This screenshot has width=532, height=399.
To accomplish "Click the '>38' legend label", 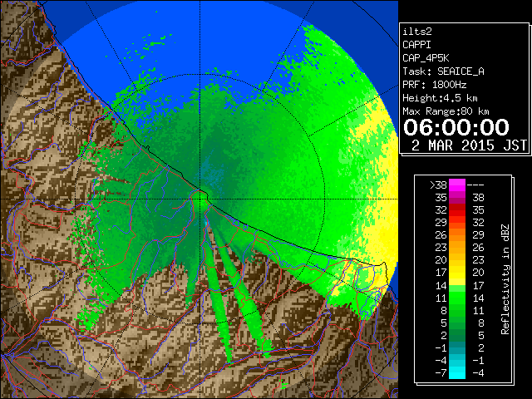I will pyautogui.click(x=438, y=185).
